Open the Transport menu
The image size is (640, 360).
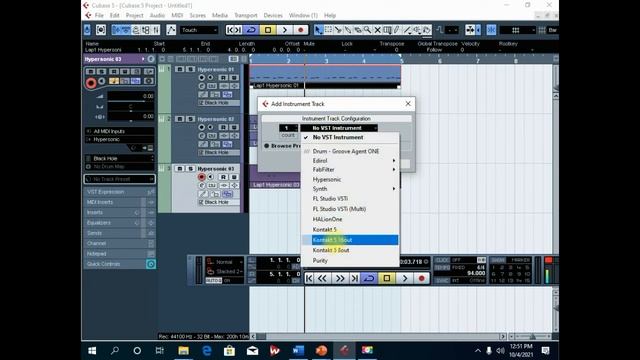click(245, 16)
